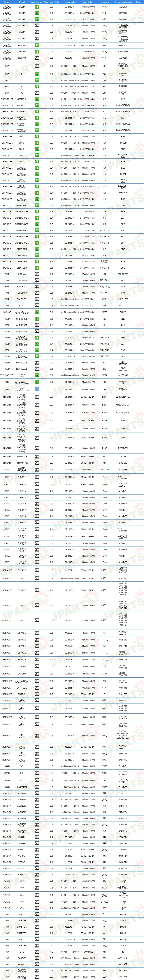Select engine code 55271838 cell
The image size is (144, 980).
123,58
